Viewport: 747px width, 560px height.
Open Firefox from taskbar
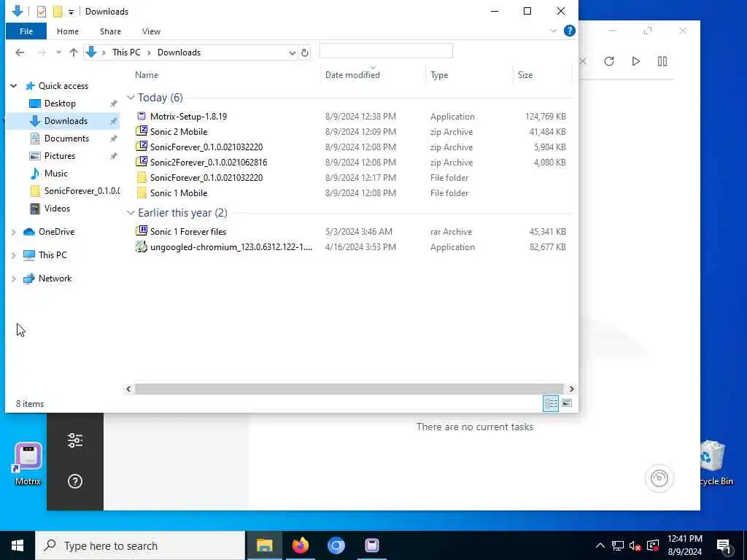click(300, 545)
